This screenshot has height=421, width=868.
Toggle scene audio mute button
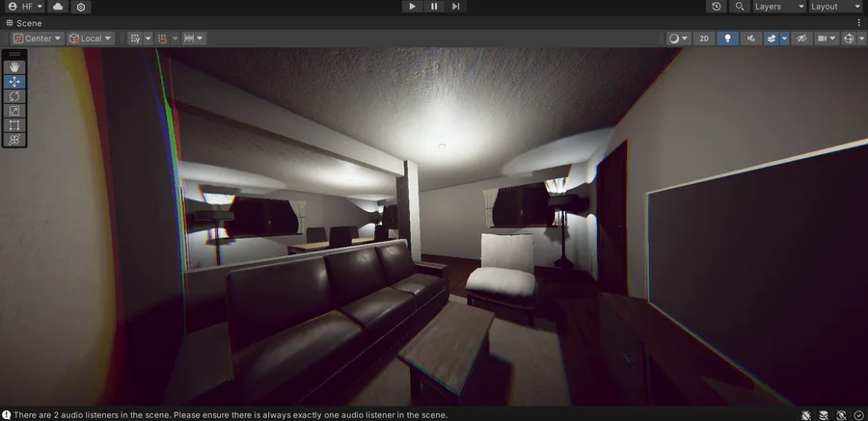[751, 39]
